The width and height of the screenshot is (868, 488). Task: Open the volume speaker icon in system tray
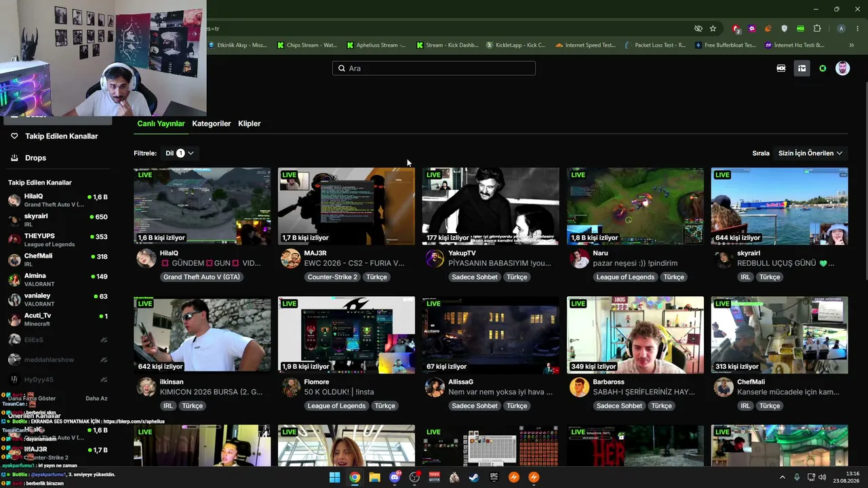823,477
